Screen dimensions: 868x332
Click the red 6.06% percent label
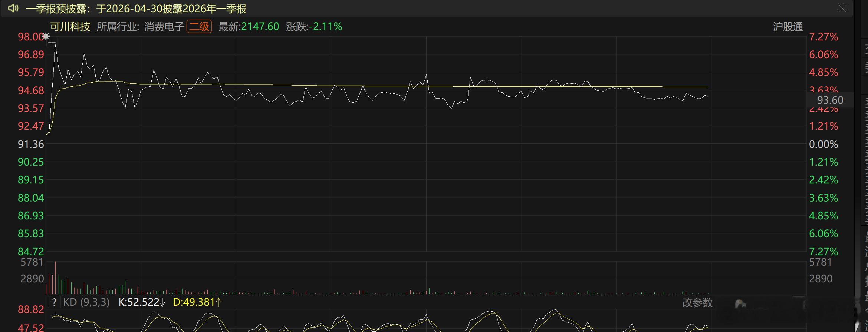point(823,54)
